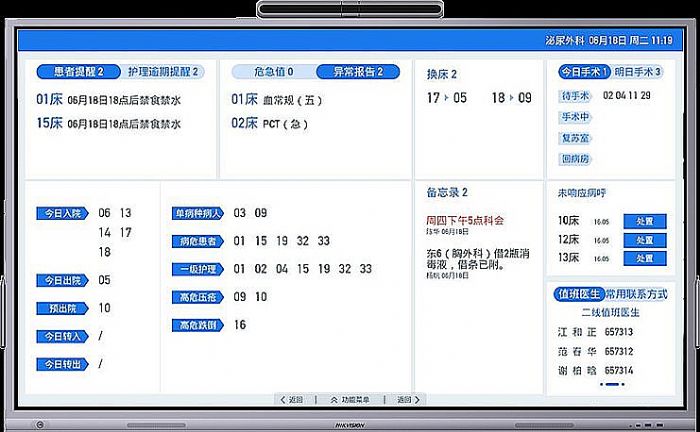The width and height of the screenshot is (700, 432).
Task: Toggle to 异常报告 view
Action: coord(357,72)
